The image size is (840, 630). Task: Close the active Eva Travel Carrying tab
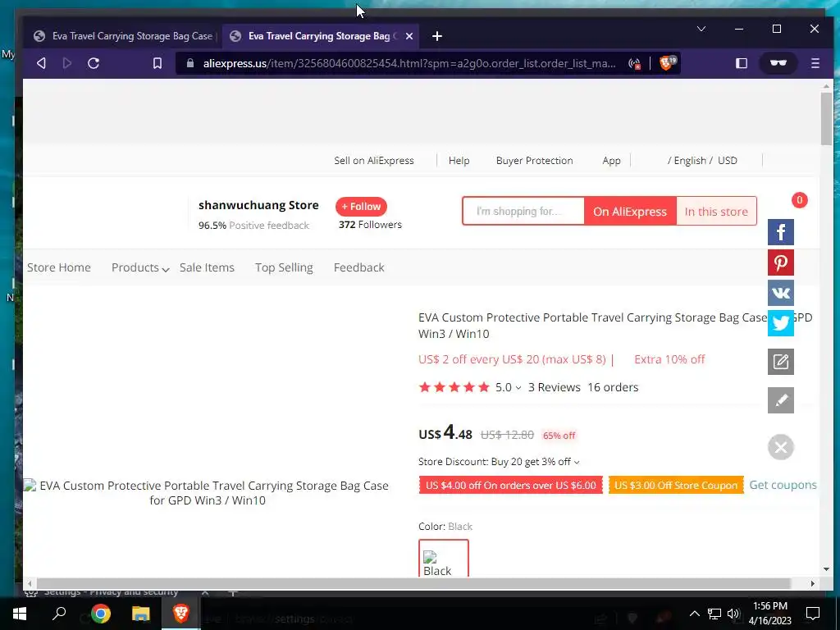pos(409,36)
